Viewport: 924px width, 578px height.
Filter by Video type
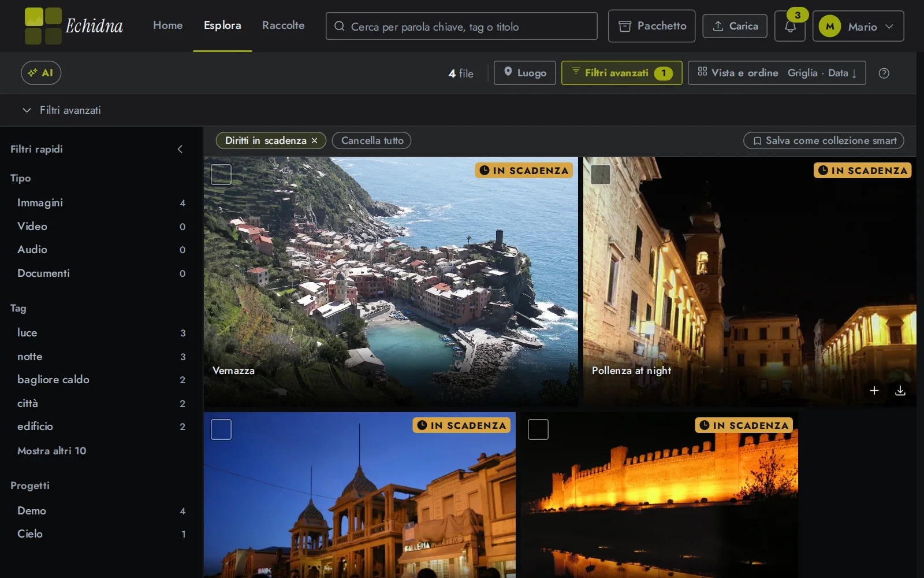[101, 227]
